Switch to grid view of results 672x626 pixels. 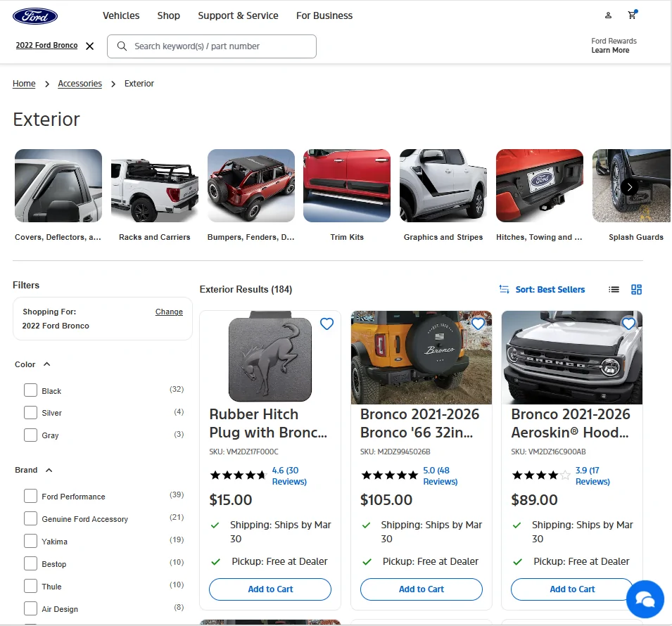click(x=636, y=289)
